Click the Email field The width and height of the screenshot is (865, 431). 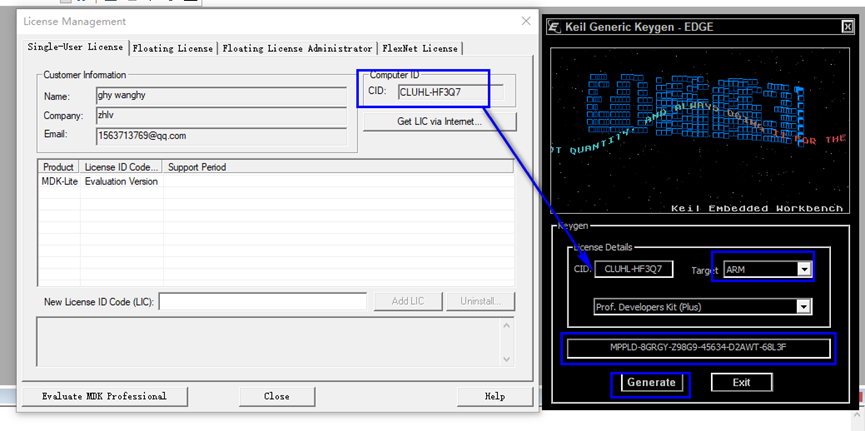tap(221, 135)
